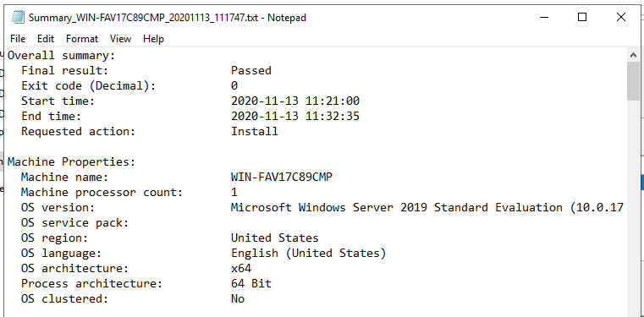Place cursor in the 'Passed' result text
Viewport: 644px width, 317px height.
click(251, 70)
